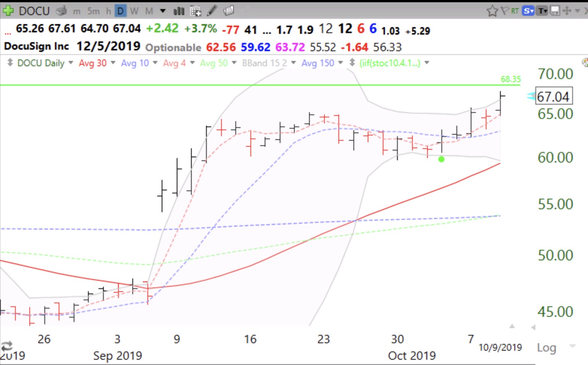Mark DOCU as favorite with star
The height and width of the screenshot is (365, 588).
pyautogui.click(x=492, y=11)
